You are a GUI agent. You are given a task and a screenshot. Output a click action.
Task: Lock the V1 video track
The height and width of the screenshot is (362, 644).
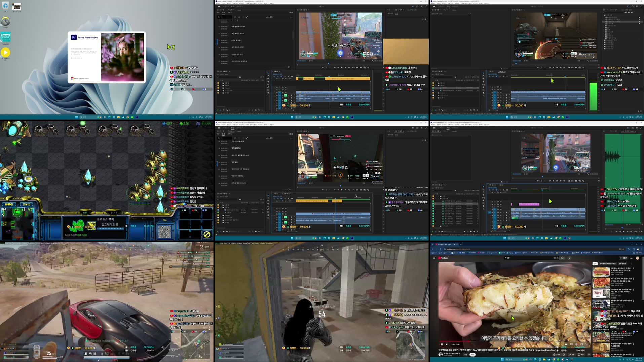pos(277,92)
